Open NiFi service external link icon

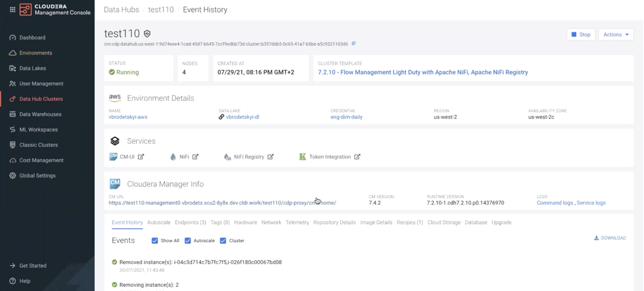pos(196,157)
